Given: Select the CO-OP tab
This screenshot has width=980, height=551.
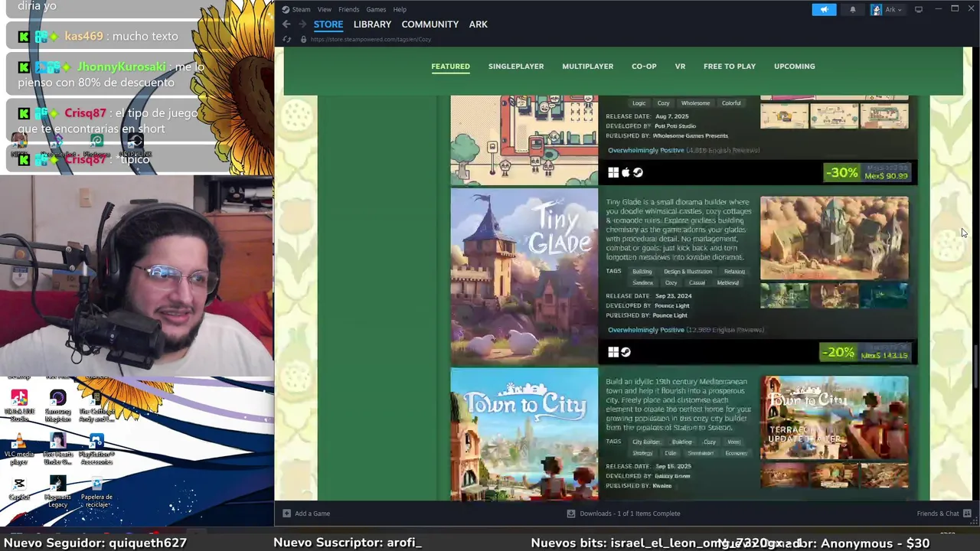Looking at the screenshot, I should [x=644, y=67].
